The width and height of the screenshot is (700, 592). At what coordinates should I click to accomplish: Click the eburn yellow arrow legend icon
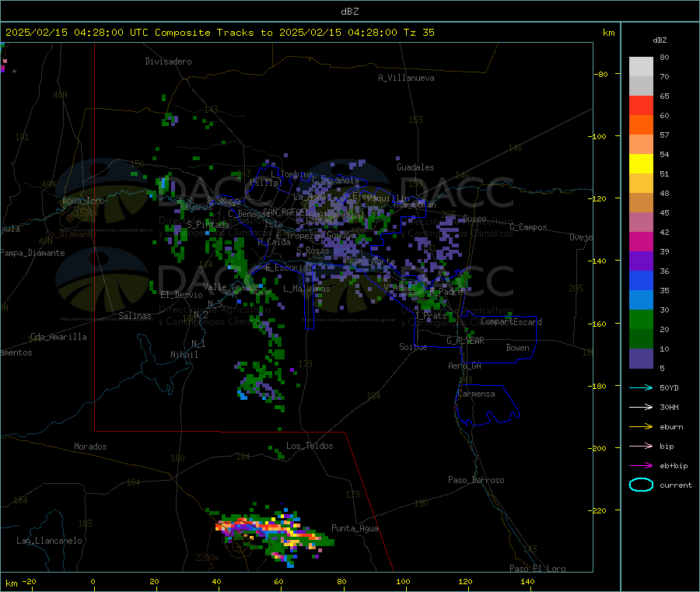[x=641, y=427]
